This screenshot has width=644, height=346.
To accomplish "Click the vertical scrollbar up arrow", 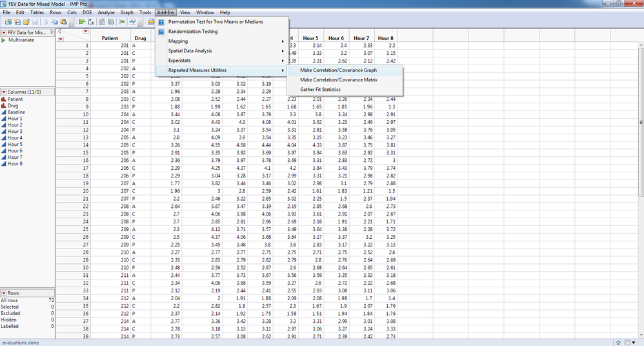I will (x=641, y=45).
